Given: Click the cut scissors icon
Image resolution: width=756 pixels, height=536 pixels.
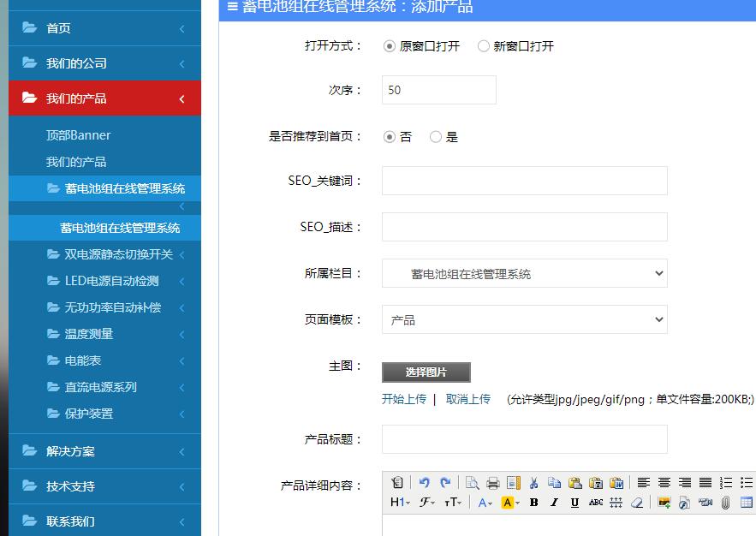Looking at the screenshot, I should [x=533, y=483].
